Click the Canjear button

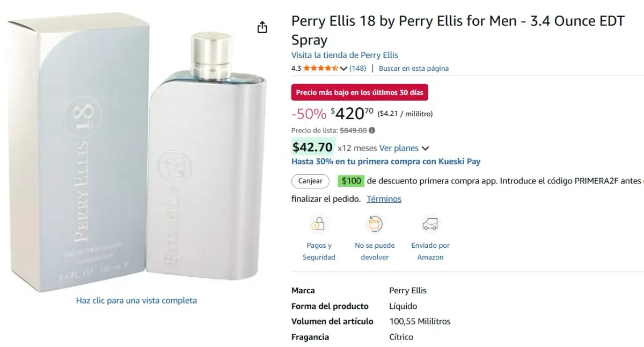[310, 181]
